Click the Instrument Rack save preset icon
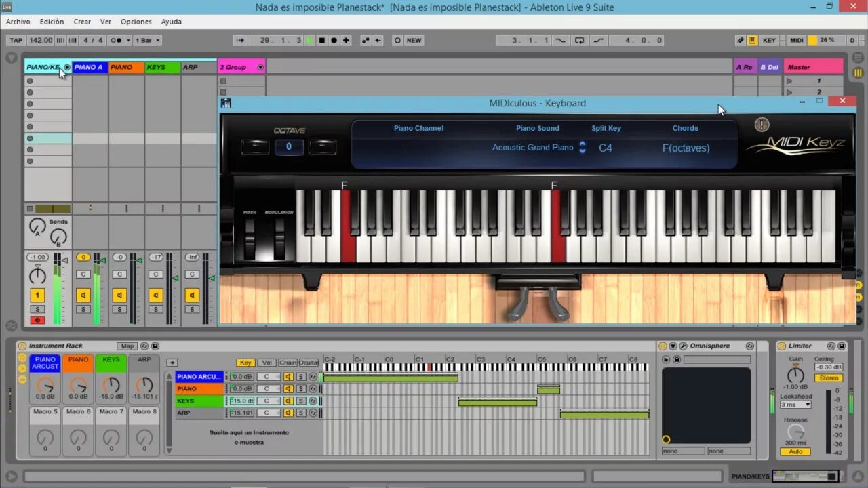 (155, 346)
